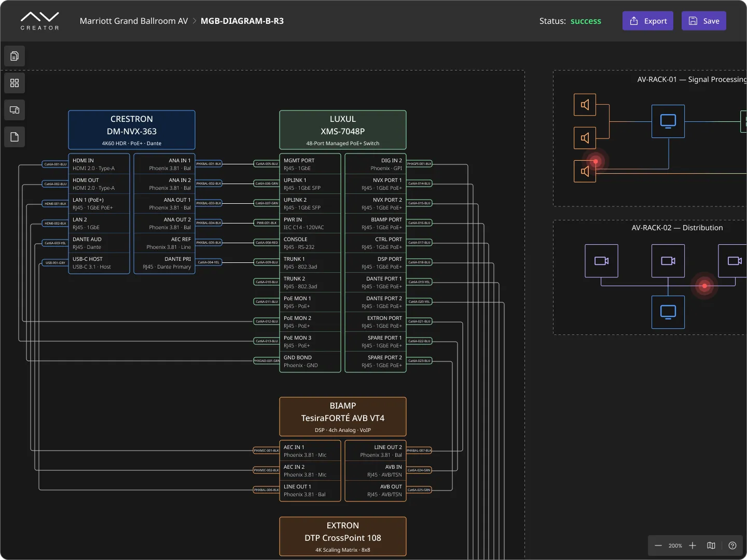The image size is (747, 560).
Task: Click the 200% zoom level
Action: (675, 545)
